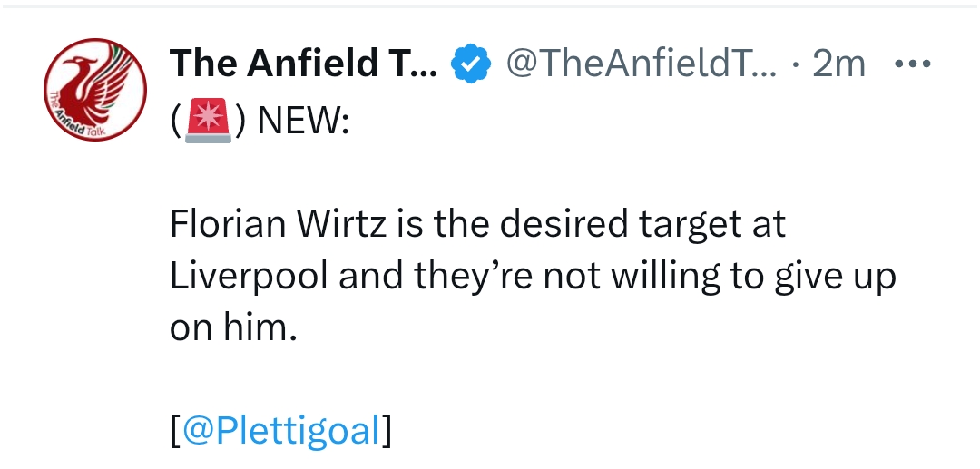Click the @TheAnfieldT... handle
This screenshot has width=980, height=469.
click(x=641, y=64)
